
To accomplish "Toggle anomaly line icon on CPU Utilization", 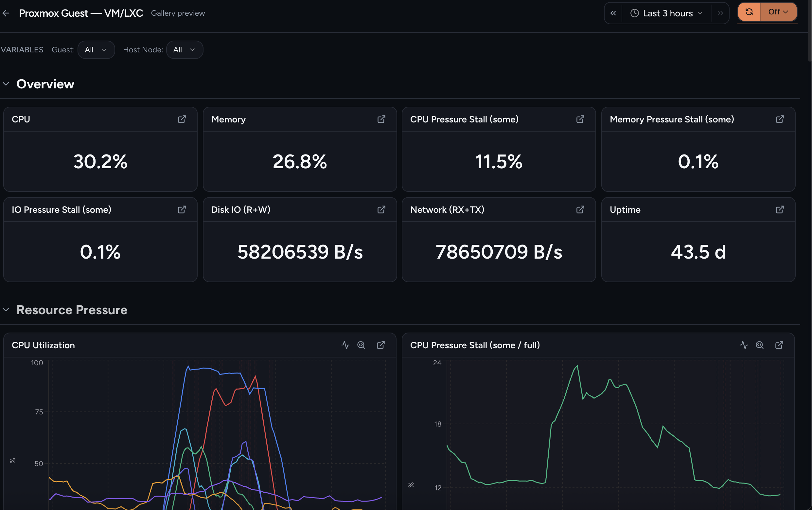I will [345, 345].
